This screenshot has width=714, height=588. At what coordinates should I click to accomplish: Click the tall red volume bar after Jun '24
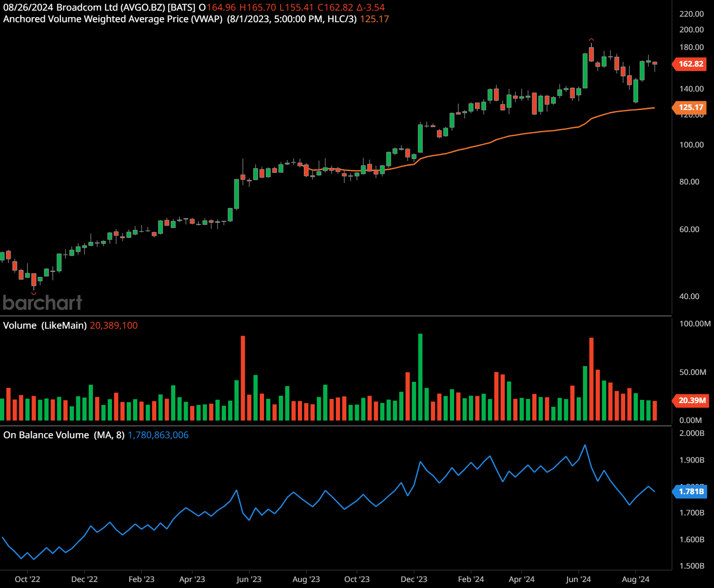(591, 379)
